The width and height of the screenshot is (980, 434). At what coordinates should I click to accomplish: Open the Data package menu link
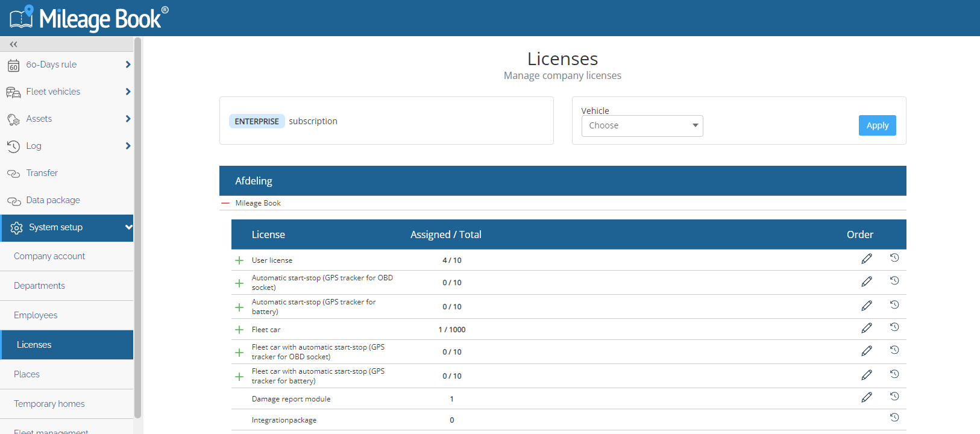coord(53,200)
